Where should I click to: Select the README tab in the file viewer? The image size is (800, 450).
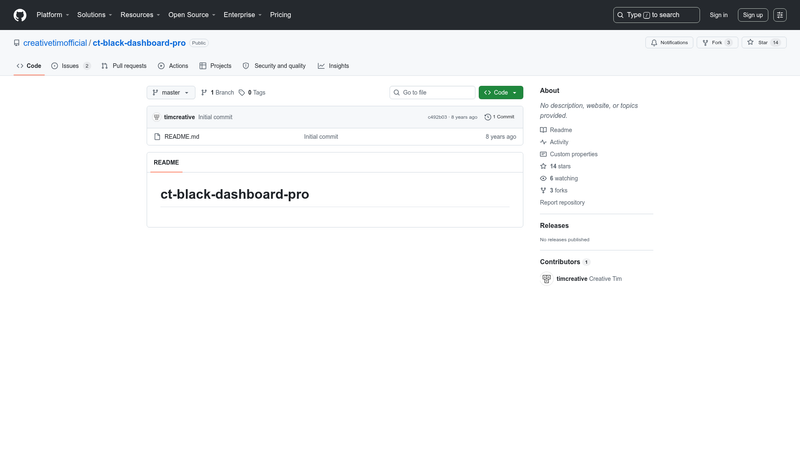tap(166, 162)
